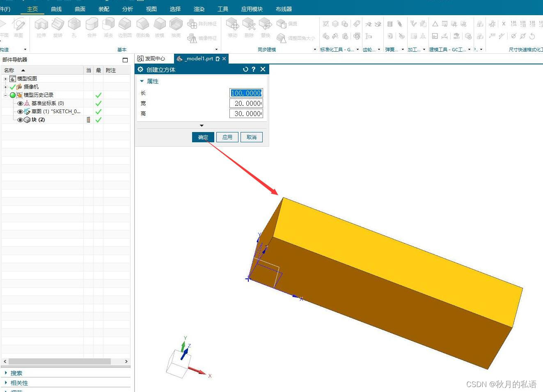Click the green checkmark beside 摄像机
Screen dimensions: 543x392
click(x=13, y=87)
